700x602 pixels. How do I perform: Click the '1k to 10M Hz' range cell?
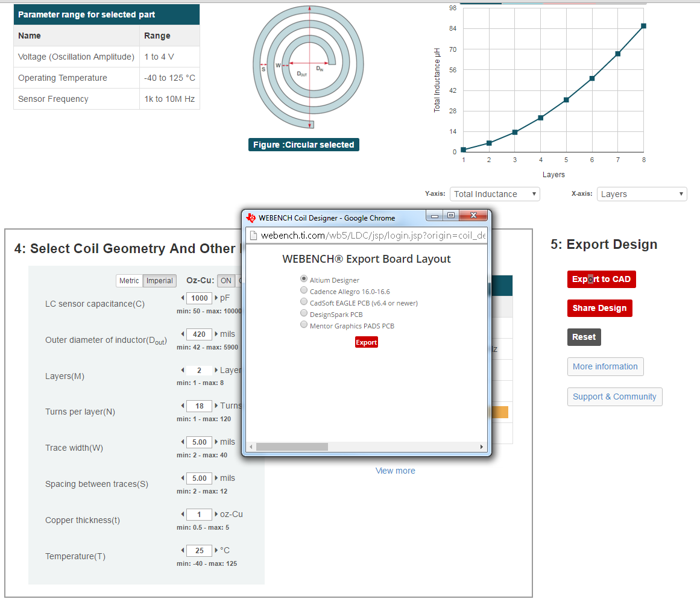(x=169, y=99)
